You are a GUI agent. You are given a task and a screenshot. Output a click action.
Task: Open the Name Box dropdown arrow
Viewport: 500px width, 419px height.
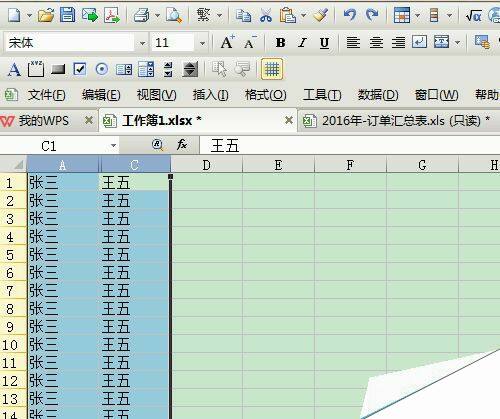coord(114,145)
